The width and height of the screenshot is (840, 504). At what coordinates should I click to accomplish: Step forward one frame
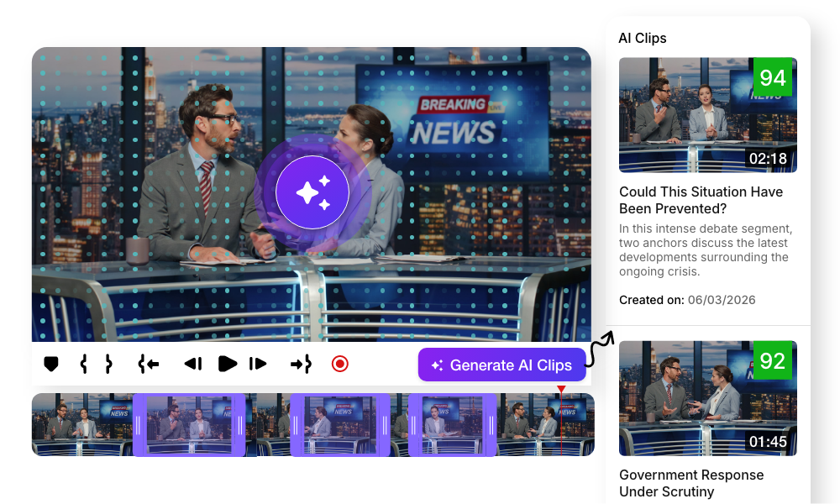(x=258, y=364)
